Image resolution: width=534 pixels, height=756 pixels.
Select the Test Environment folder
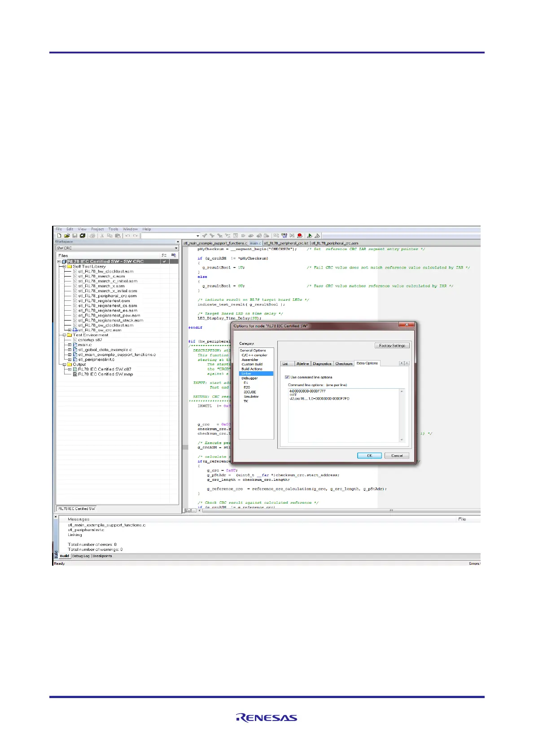click(x=90, y=335)
